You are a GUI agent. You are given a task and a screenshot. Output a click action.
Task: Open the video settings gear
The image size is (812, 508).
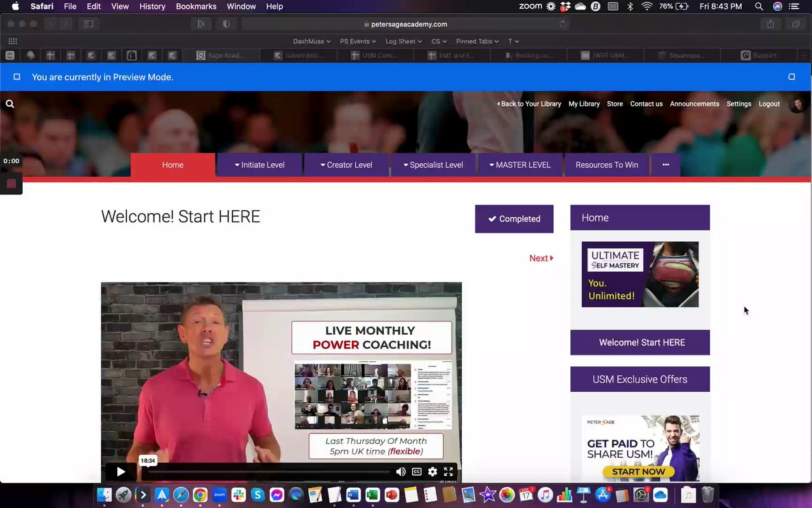(433, 472)
